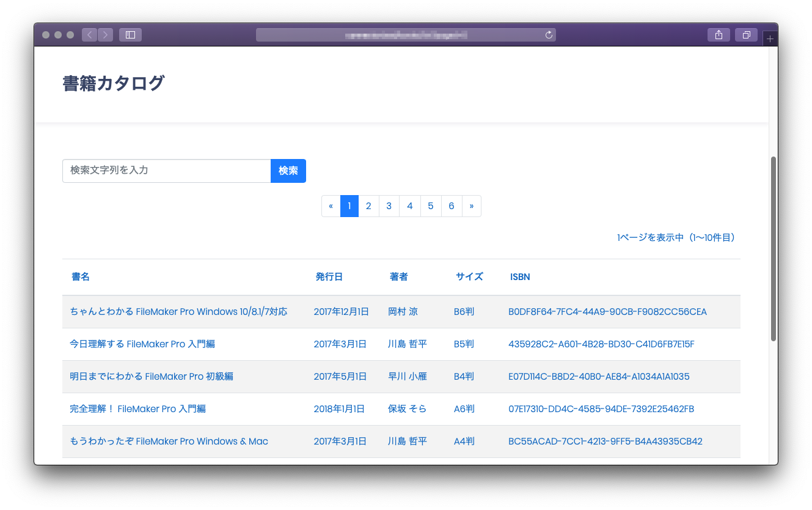Select pagination page 4

pyautogui.click(x=410, y=206)
